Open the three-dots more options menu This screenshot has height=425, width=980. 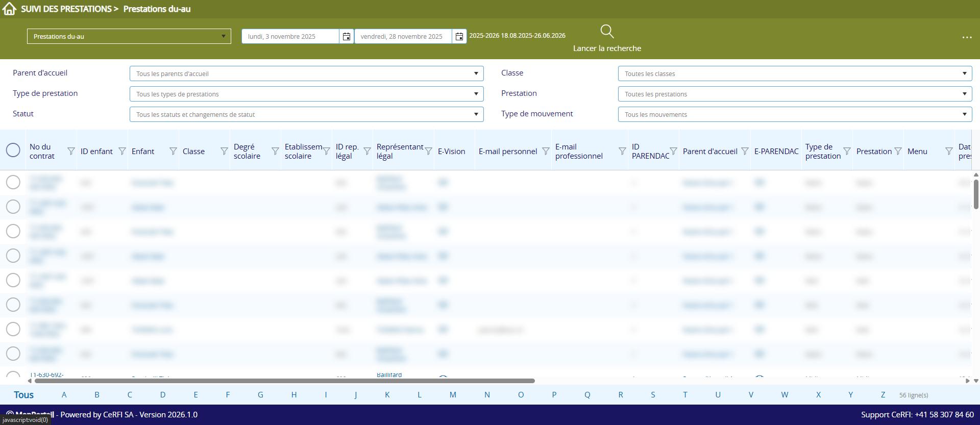tap(967, 37)
